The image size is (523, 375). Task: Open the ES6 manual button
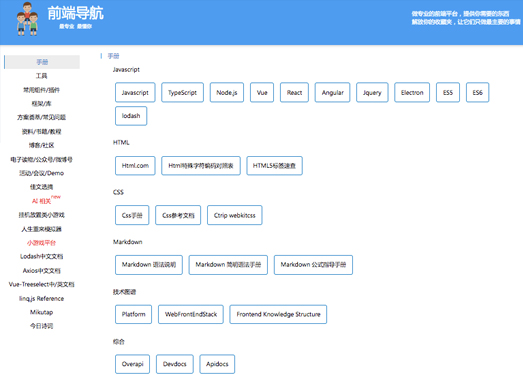477,92
